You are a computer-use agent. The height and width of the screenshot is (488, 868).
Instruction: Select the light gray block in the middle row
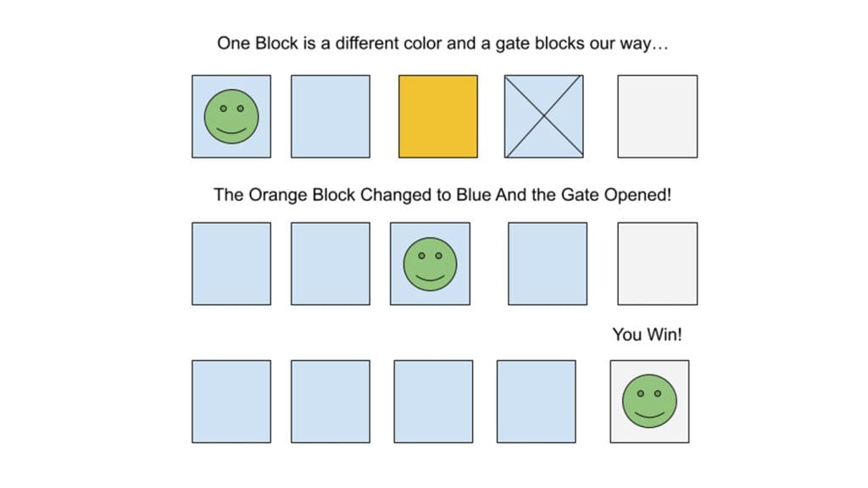[657, 263]
